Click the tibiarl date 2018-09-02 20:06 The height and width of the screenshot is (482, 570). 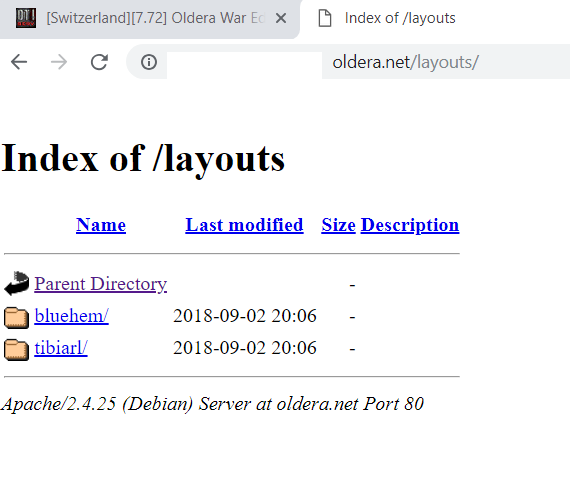[x=245, y=348]
